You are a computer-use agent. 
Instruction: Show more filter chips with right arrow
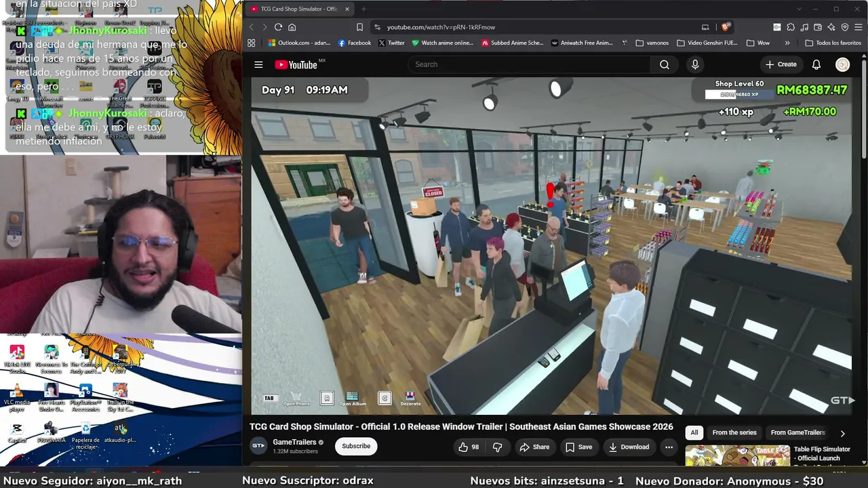842,433
